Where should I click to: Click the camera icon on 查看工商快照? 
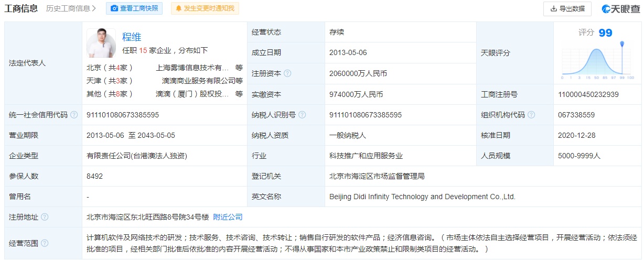[x=114, y=8]
